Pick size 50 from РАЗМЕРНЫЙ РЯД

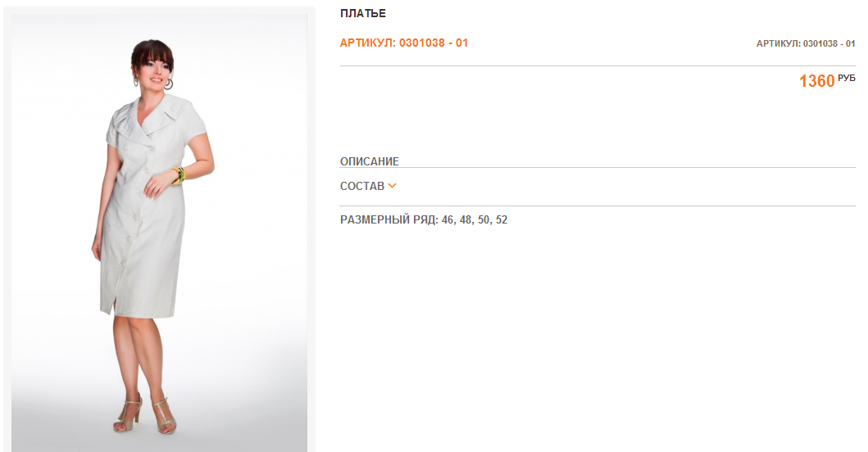point(484,219)
